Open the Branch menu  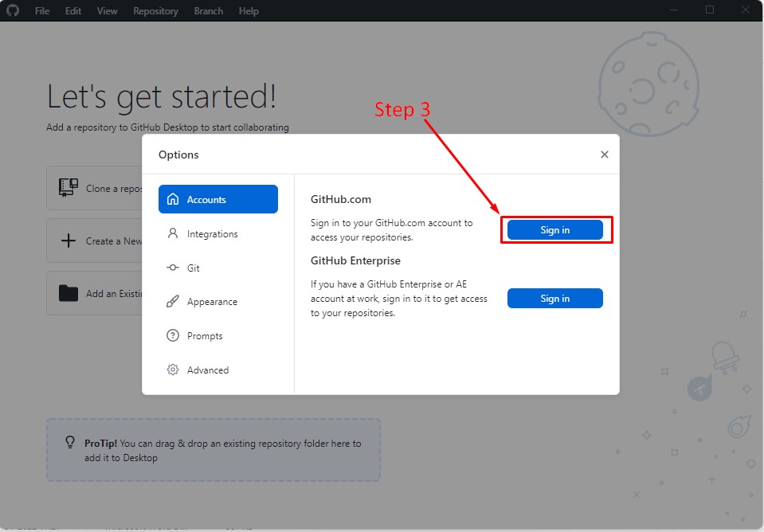tap(208, 10)
